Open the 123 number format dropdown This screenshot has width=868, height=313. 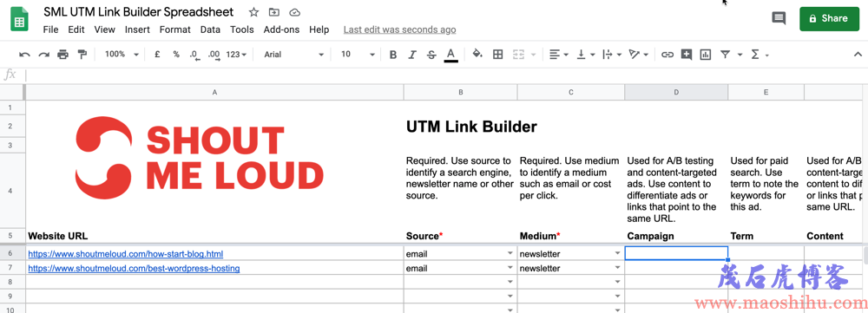tap(236, 55)
